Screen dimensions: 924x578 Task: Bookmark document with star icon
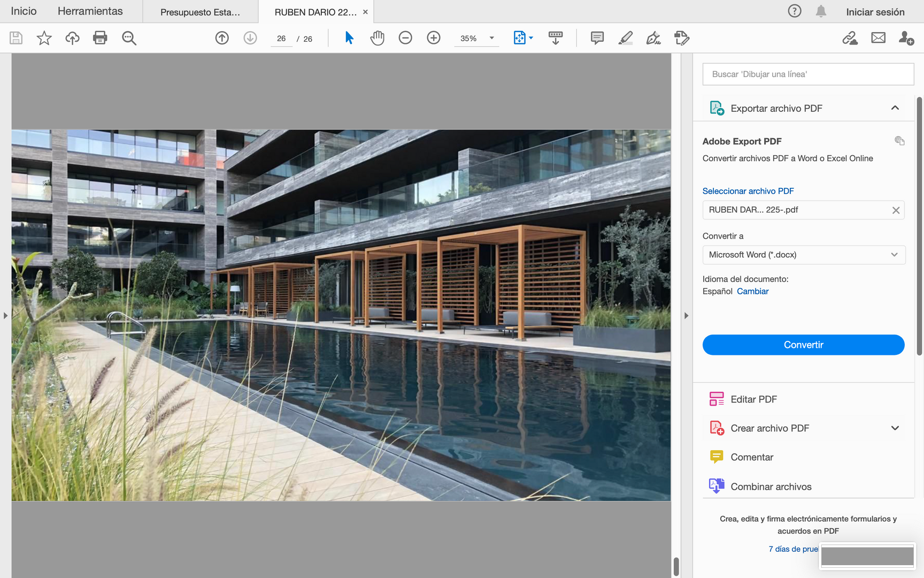pyautogui.click(x=44, y=38)
